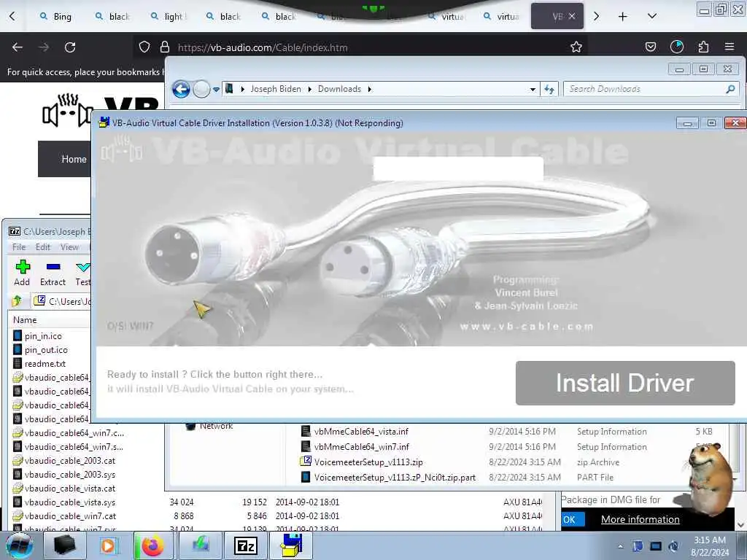
Task: Open a new browser tab
Action: click(623, 16)
